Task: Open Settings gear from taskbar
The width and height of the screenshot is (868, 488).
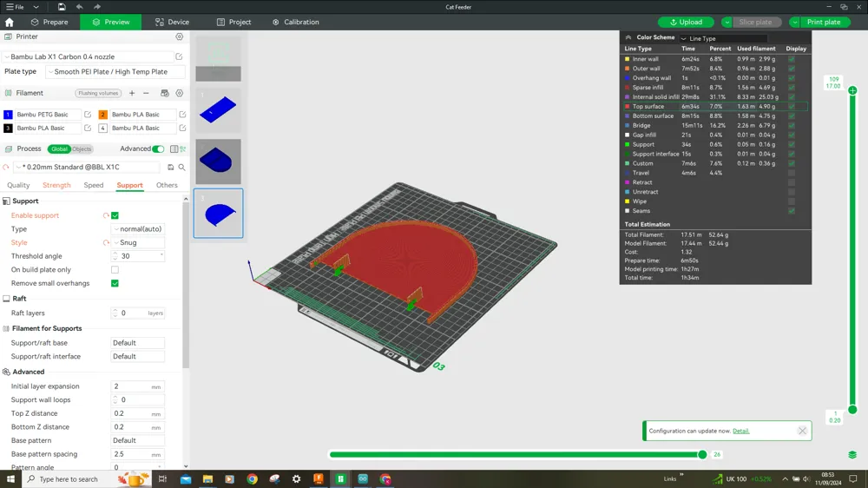Action: tap(296, 479)
